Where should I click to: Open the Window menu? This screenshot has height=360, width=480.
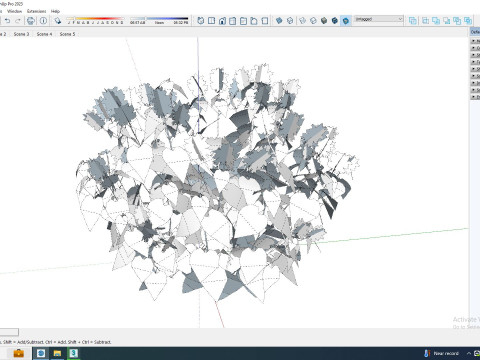coord(14,11)
